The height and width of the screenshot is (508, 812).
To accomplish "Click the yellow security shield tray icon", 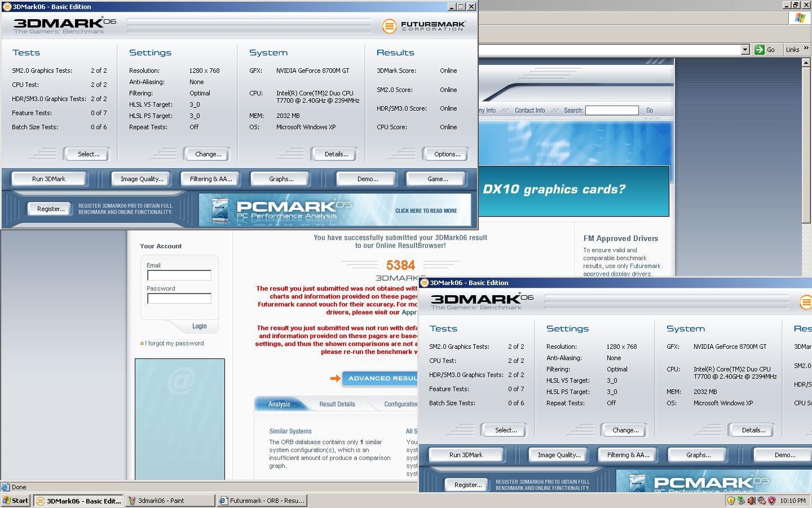I will click(731, 500).
